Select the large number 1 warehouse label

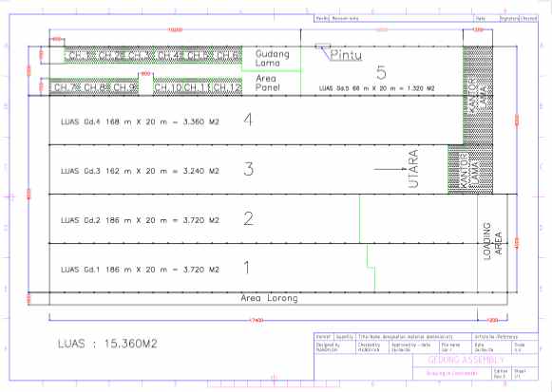pos(247,268)
